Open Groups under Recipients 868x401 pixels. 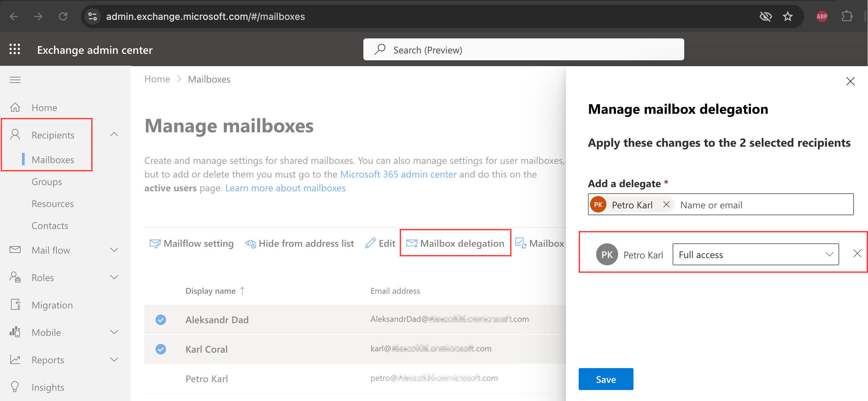point(47,182)
